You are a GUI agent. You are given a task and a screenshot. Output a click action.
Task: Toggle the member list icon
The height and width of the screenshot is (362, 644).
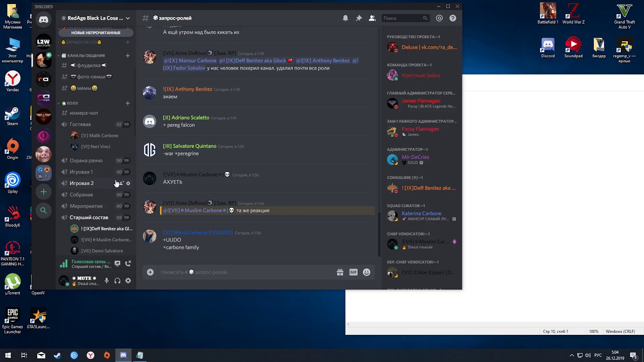[x=372, y=18]
